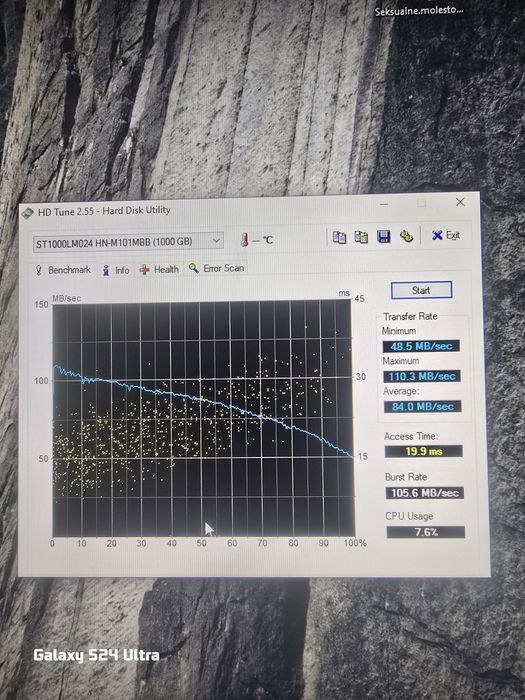Click the copy text to clipboard icon
Viewport: 525px width, 700px height.
pos(339,237)
